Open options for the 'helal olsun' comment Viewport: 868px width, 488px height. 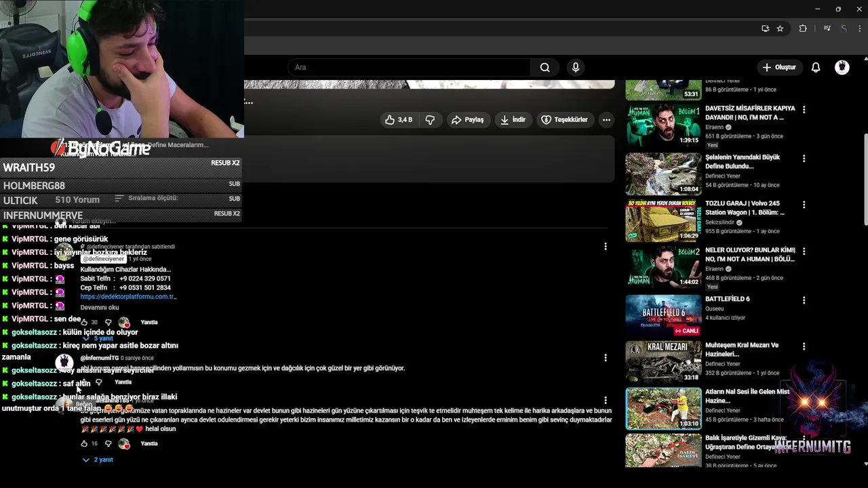pos(606,400)
